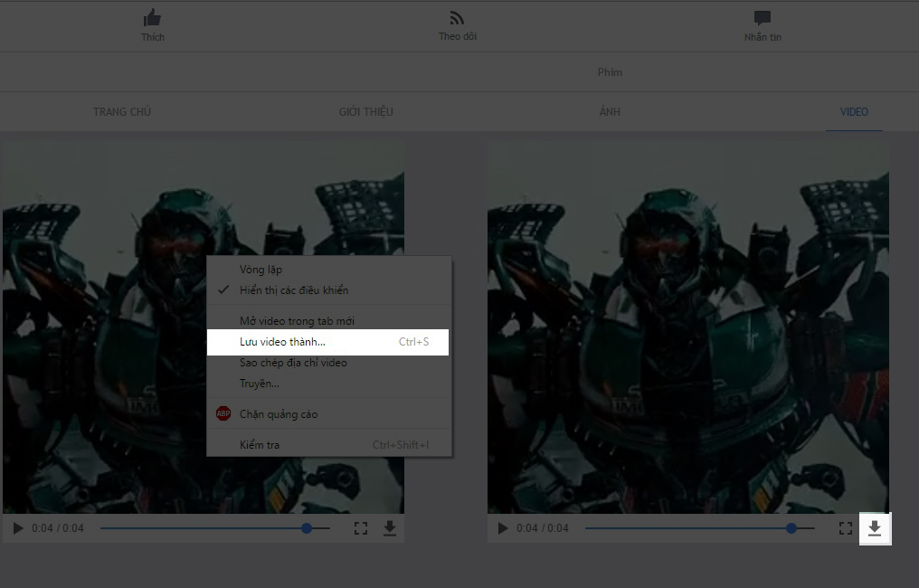Select Mở video trong tab mới
Screen dimensions: 919x588
click(x=297, y=321)
